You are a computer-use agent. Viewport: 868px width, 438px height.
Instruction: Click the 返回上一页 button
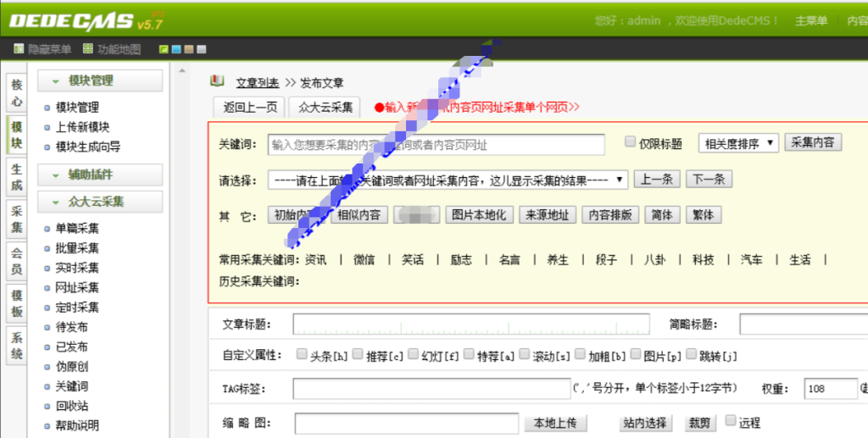click(250, 108)
